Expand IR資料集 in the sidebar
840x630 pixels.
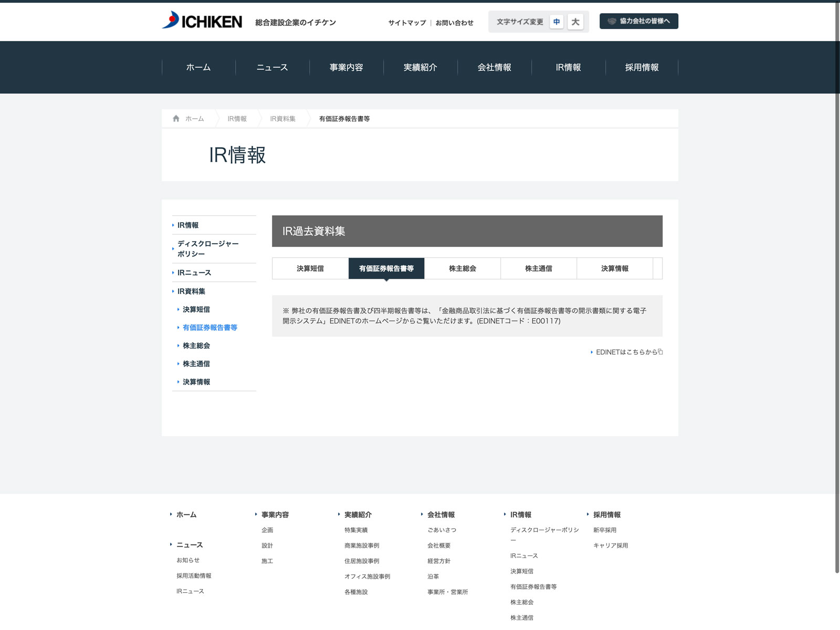tap(191, 291)
